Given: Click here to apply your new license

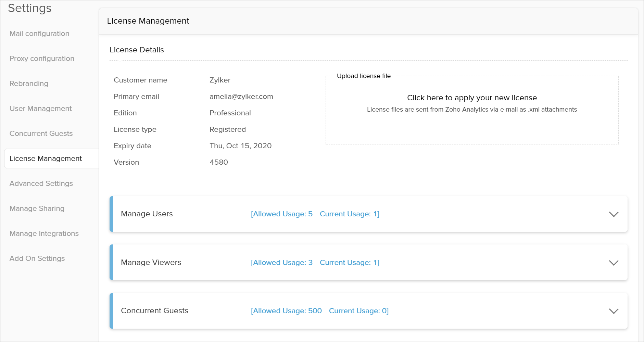Looking at the screenshot, I should click(472, 98).
